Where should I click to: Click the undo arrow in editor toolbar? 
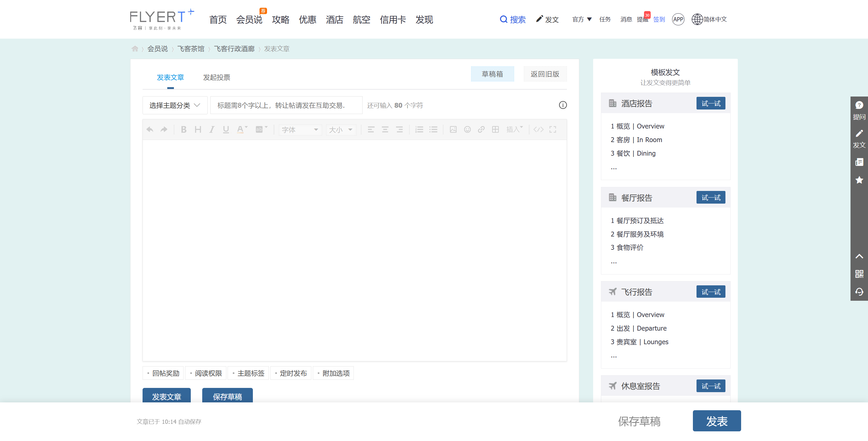point(150,129)
